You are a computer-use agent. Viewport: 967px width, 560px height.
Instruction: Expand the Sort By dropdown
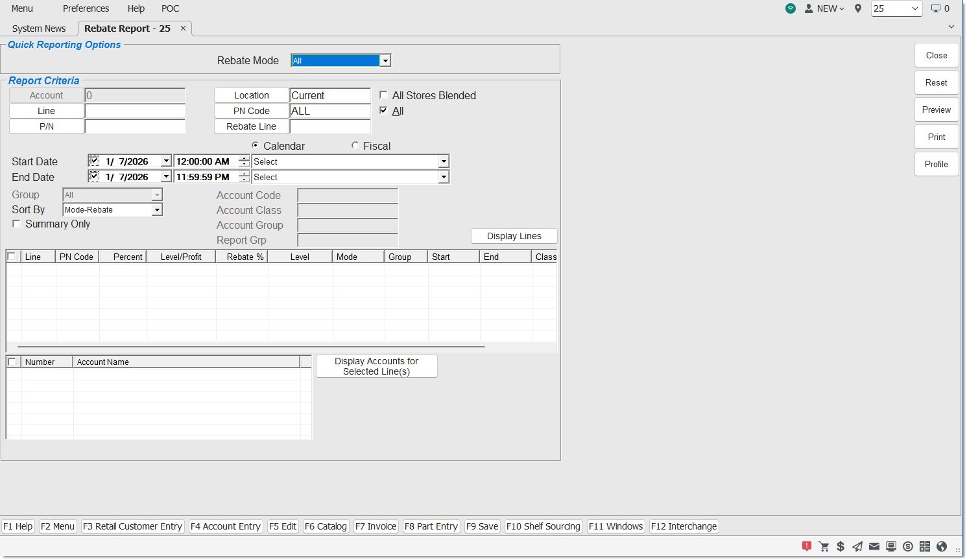point(156,210)
